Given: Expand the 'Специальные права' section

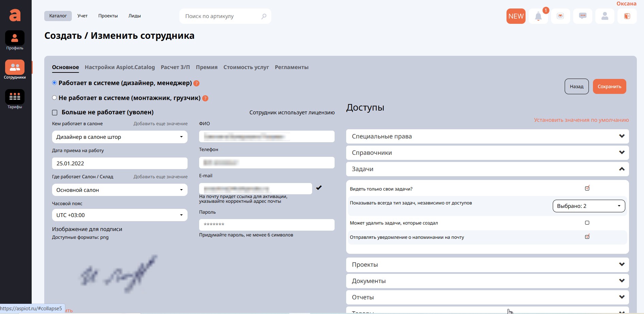Looking at the screenshot, I should click(487, 136).
